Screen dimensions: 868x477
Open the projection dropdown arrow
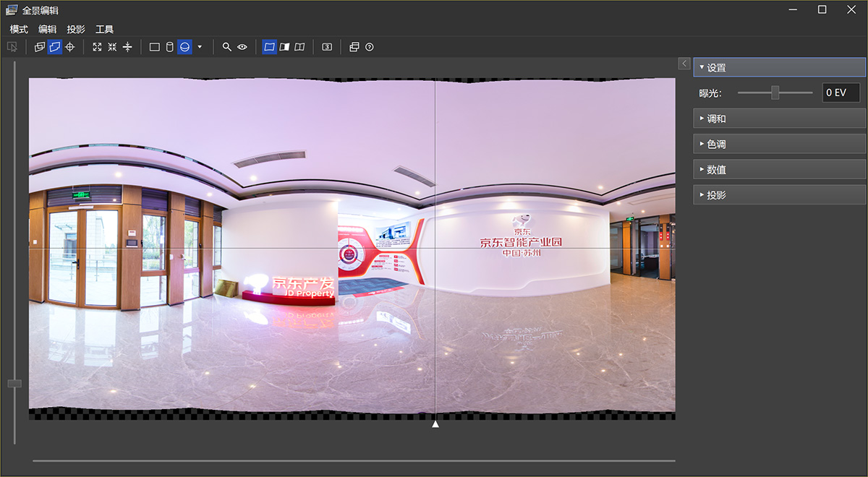click(x=200, y=47)
